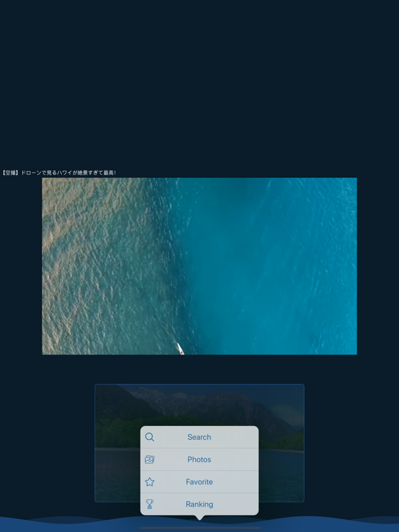399x532 pixels.
Task: Tap the trophy ranking icon
Action: coord(150,504)
